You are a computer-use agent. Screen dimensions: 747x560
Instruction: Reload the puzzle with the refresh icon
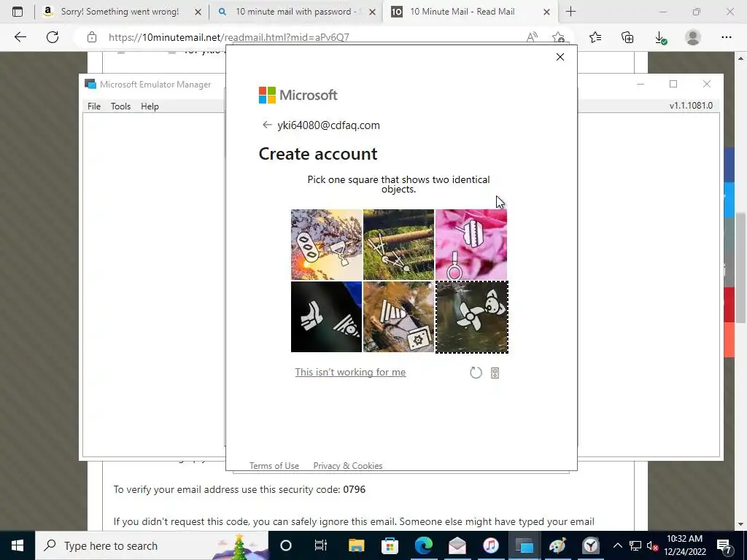476,373
